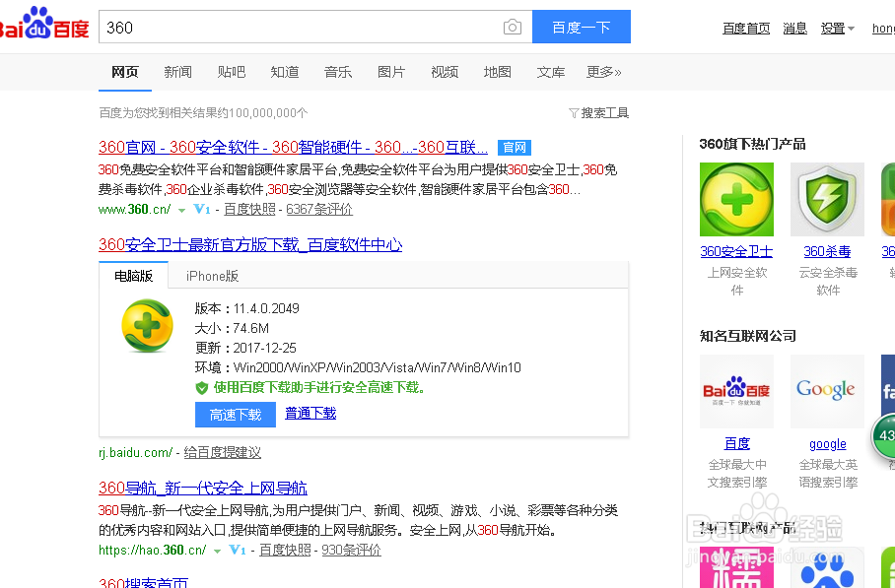Open 百度快照 for www.360.cn
Image resolution: width=895 pixels, height=588 pixels.
(249, 210)
